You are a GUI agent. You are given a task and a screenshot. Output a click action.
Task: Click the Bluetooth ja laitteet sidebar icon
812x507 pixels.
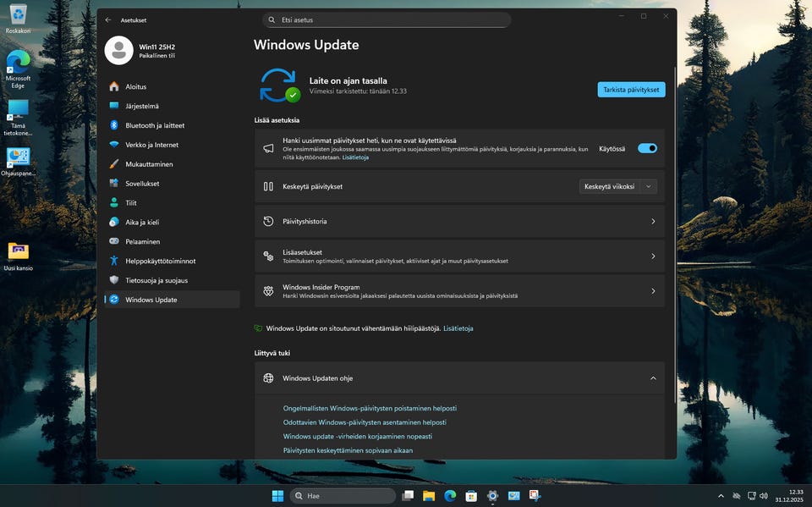tap(114, 125)
